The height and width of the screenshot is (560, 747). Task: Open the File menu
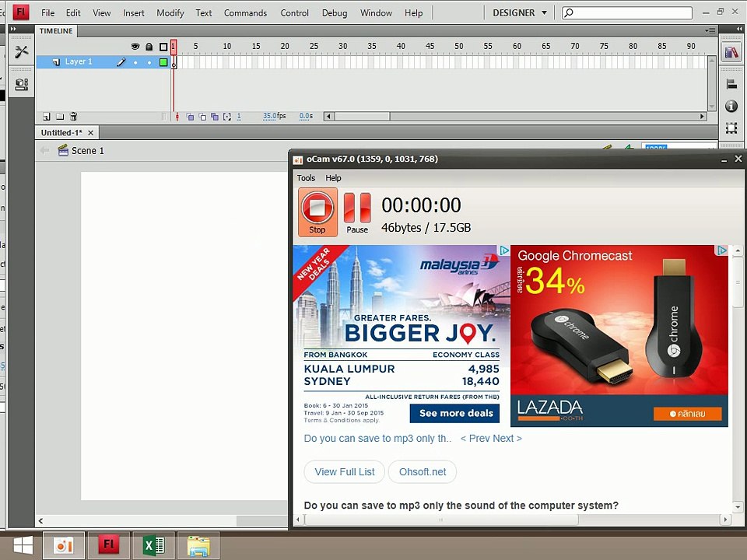[x=47, y=13]
